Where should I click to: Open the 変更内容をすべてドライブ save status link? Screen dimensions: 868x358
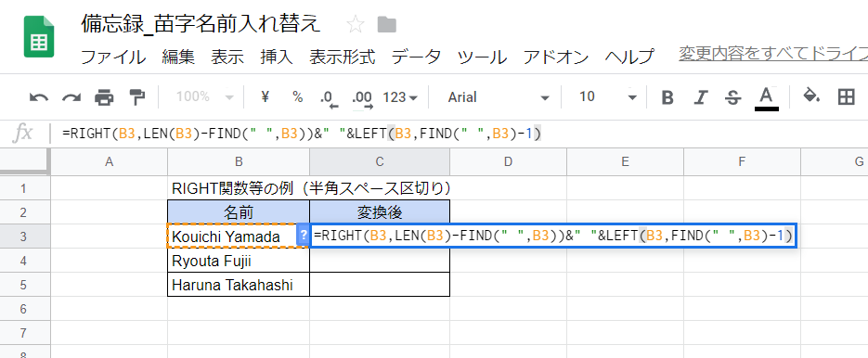[x=773, y=54]
